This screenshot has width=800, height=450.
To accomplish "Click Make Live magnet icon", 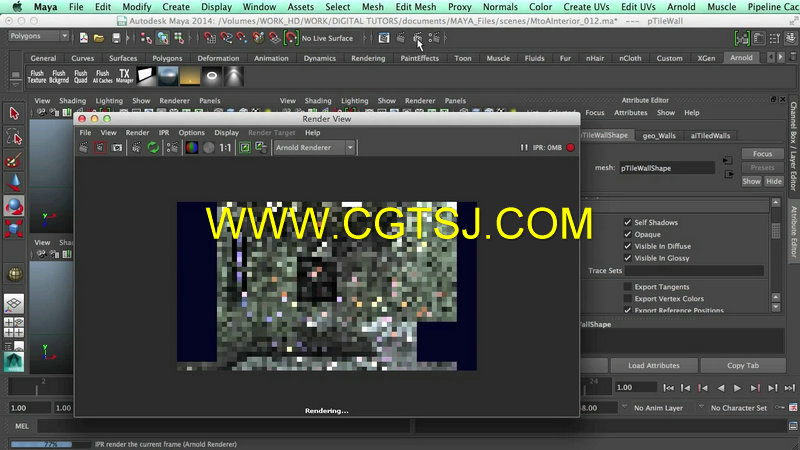I will click(x=291, y=38).
